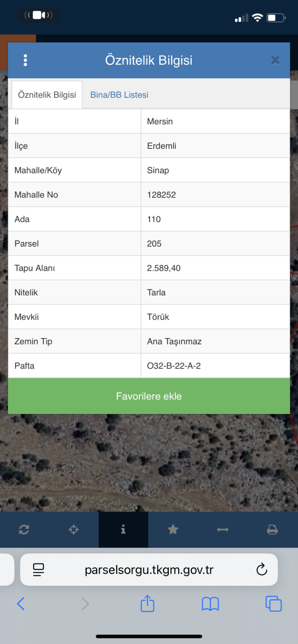
Task: Switch to Bina/BB Listesi tab
Action: coord(119,95)
